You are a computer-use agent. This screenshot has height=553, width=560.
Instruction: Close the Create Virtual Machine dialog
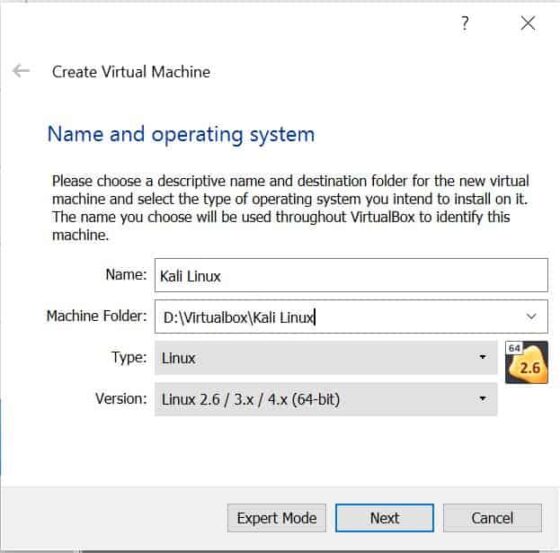(x=528, y=23)
